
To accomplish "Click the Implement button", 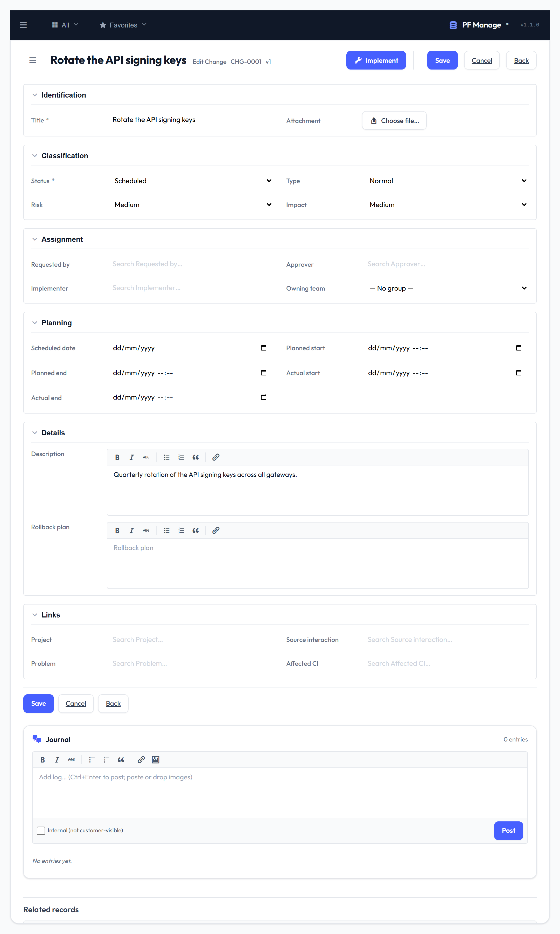I will click(376, 60).
